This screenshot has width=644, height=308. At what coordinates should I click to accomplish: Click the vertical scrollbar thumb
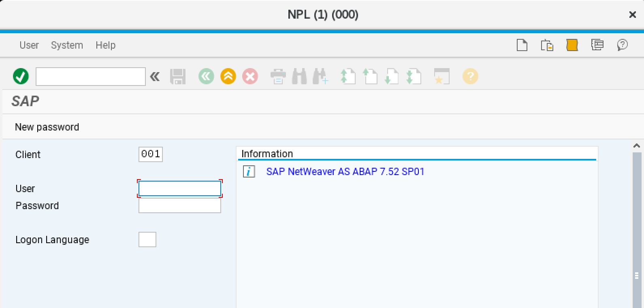point(637,230)
